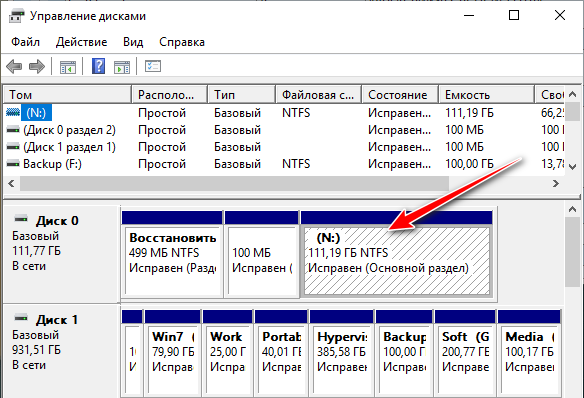Click the Forward arrow toolbar icon
Image resolution: width=584 pixels, height=398 pixels.
coord(37,67)
